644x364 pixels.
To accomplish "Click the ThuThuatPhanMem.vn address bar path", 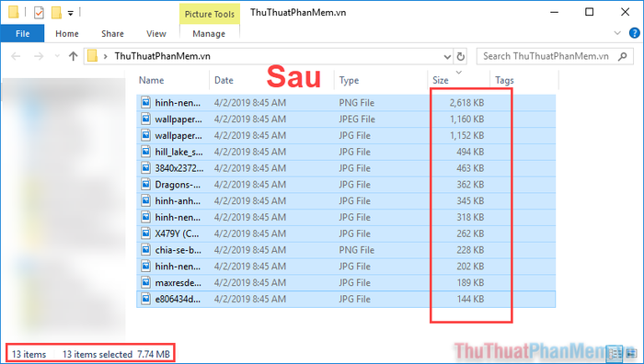I will 162,56.
